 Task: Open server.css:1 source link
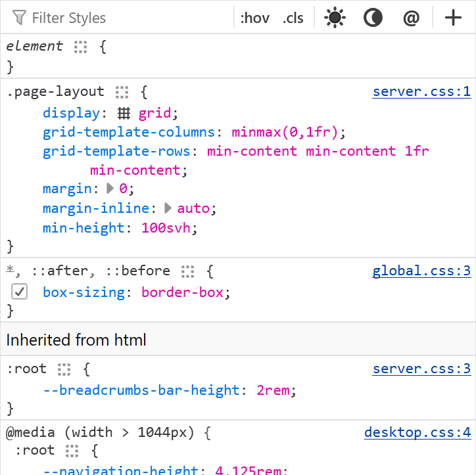421,91
